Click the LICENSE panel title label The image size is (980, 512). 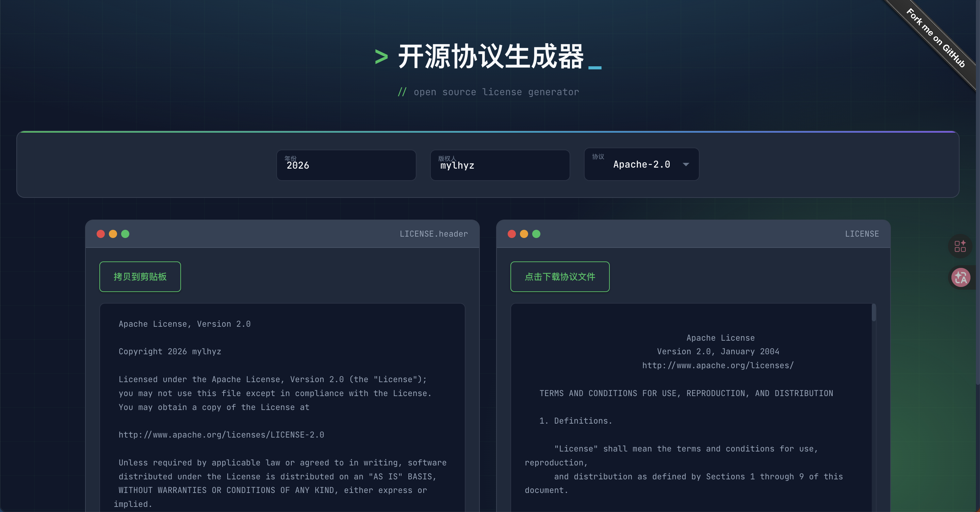tap(862, 234)
